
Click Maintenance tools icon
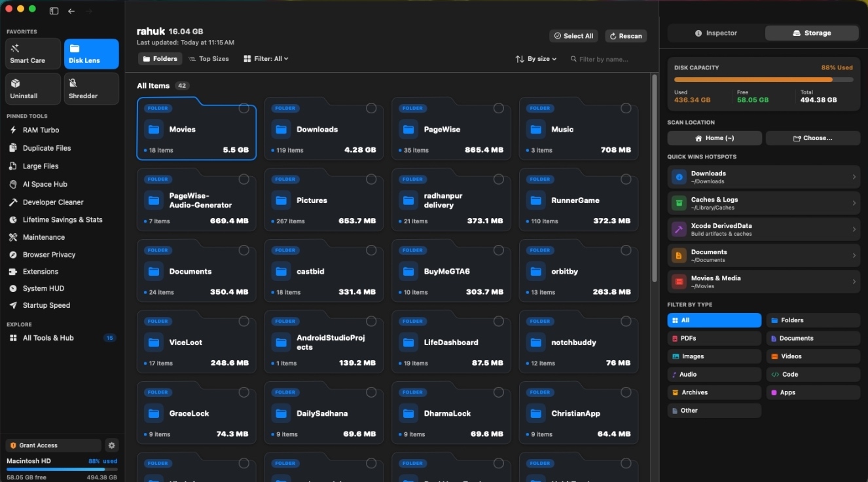(13, 237)
